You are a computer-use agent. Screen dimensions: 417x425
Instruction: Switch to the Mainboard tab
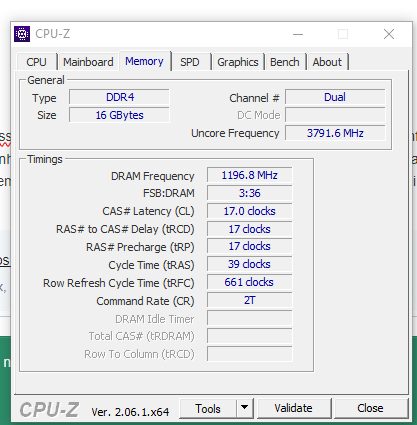pyautogui.click(x=88, y=62)
